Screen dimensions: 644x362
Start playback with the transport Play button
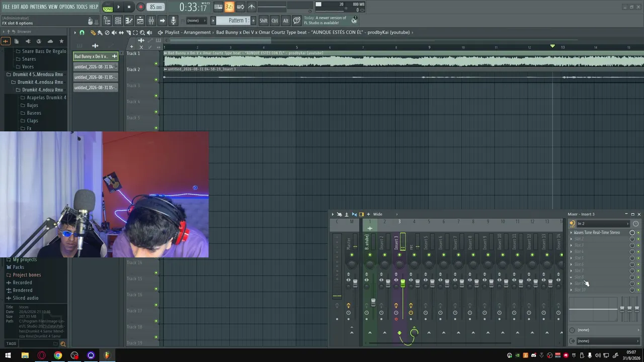[119, 7]
